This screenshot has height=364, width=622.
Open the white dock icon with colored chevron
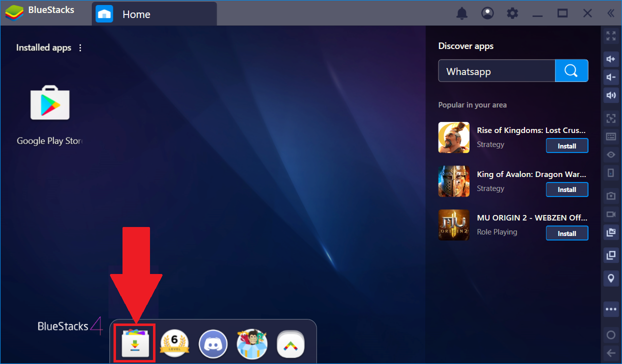pyautogui.click(x=291, y=344)
